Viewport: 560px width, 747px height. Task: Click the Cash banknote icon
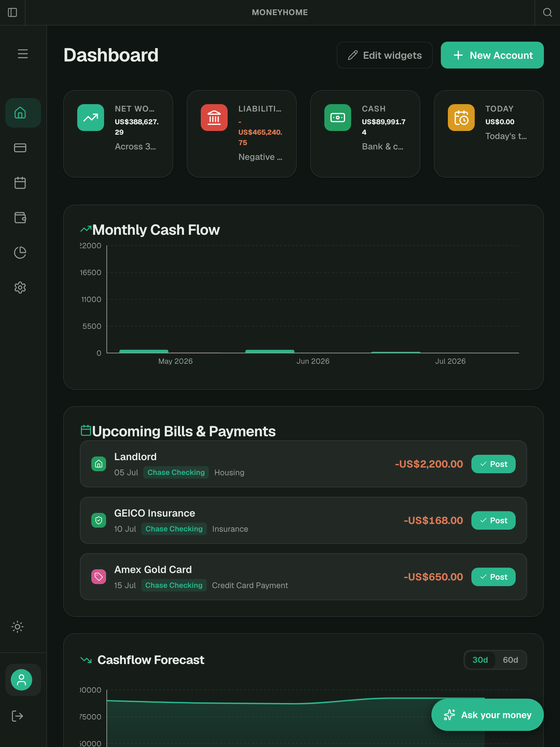point(337,118)
